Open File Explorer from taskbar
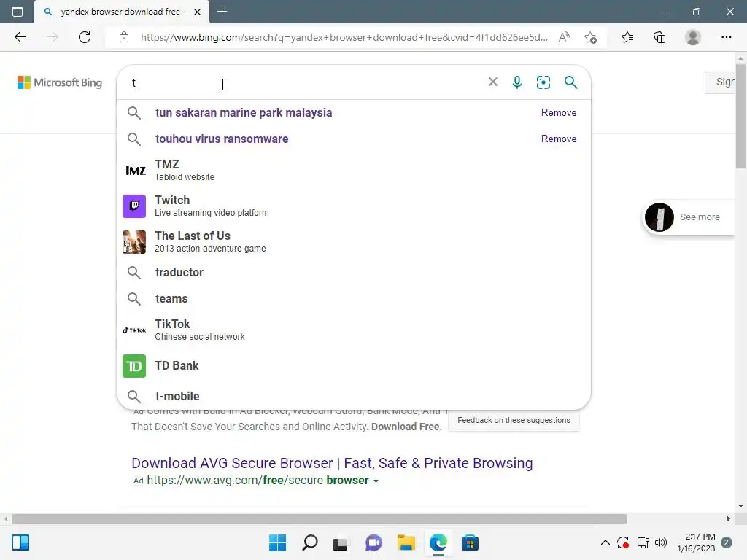 point(406,542)
